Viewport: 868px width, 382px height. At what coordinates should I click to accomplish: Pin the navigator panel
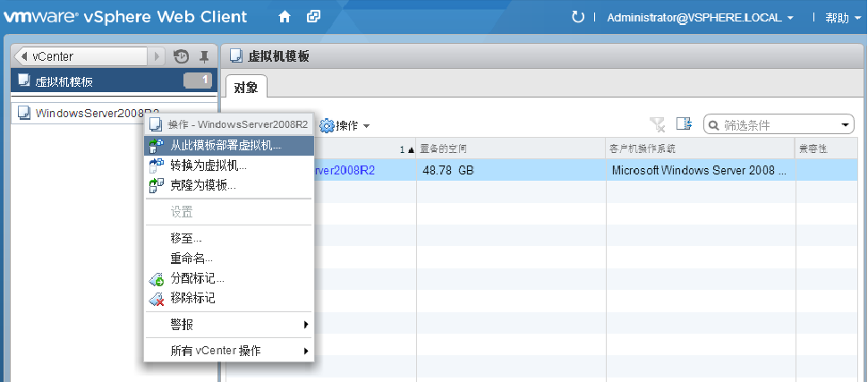coord(204,56)
